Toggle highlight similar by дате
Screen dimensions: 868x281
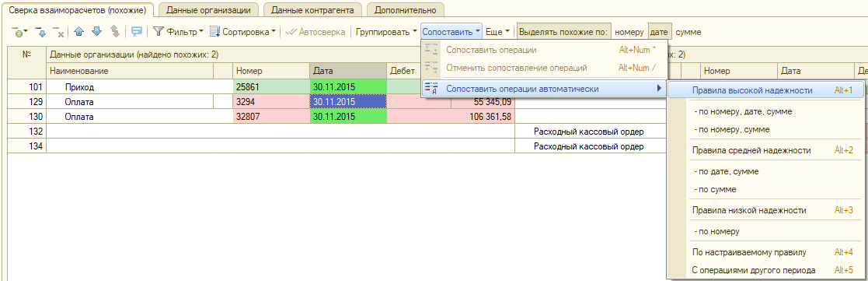pos(660,32)
